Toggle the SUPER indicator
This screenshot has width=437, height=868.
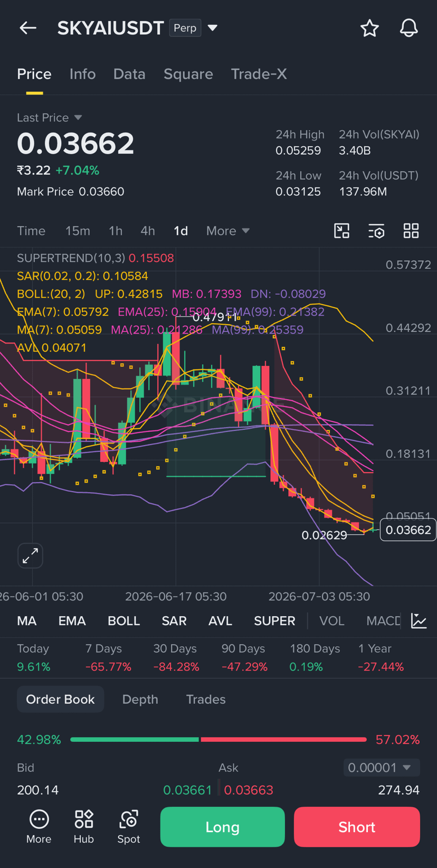tap(274, 621)
